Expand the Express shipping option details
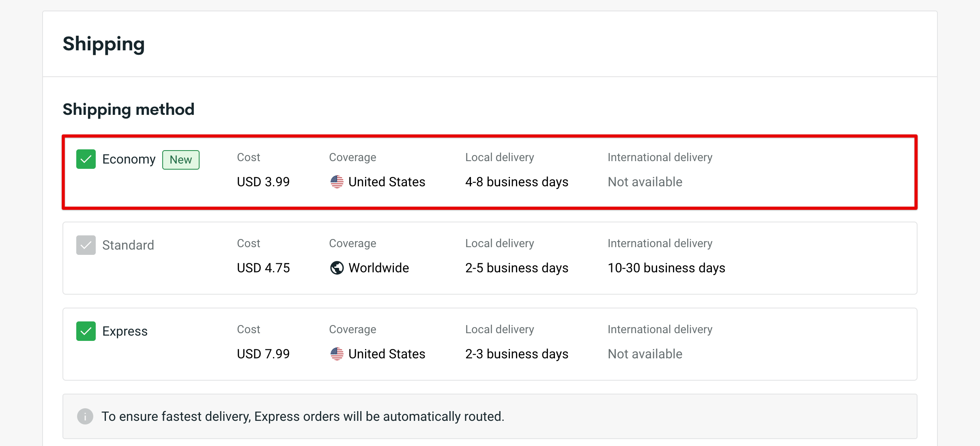The image size is (980, 446). [x=487, y=344]
